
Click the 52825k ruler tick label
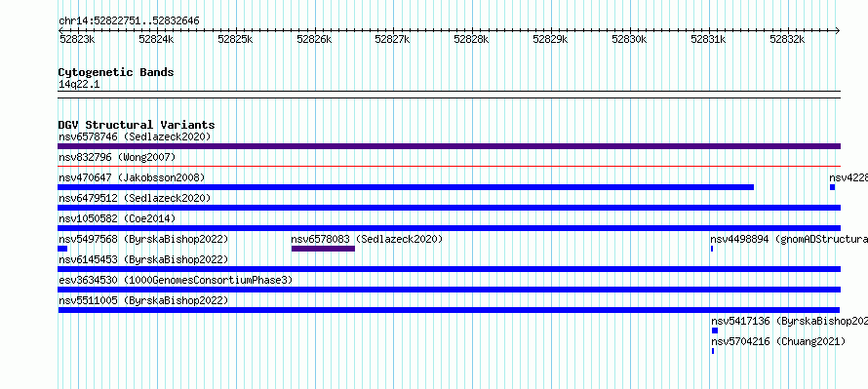tap(236, 39)
